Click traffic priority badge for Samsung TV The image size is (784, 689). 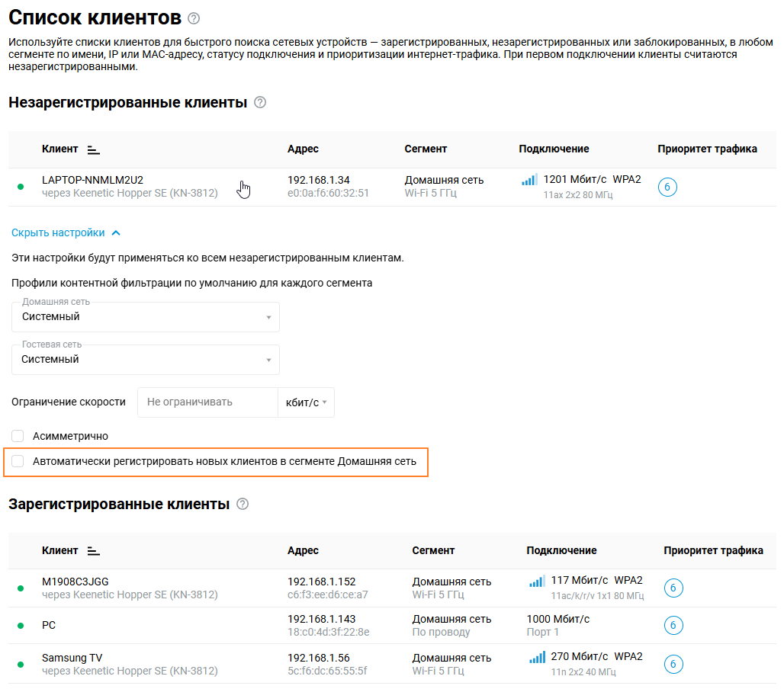[673, 664]
